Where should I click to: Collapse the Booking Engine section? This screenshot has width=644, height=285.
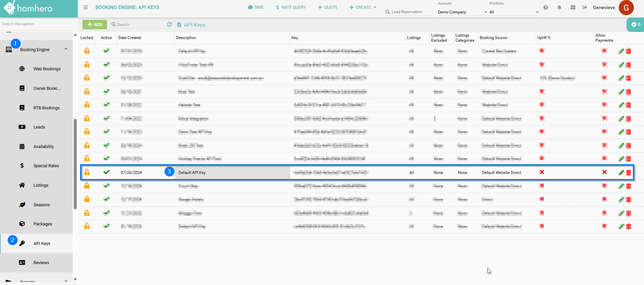pos(66,49)
